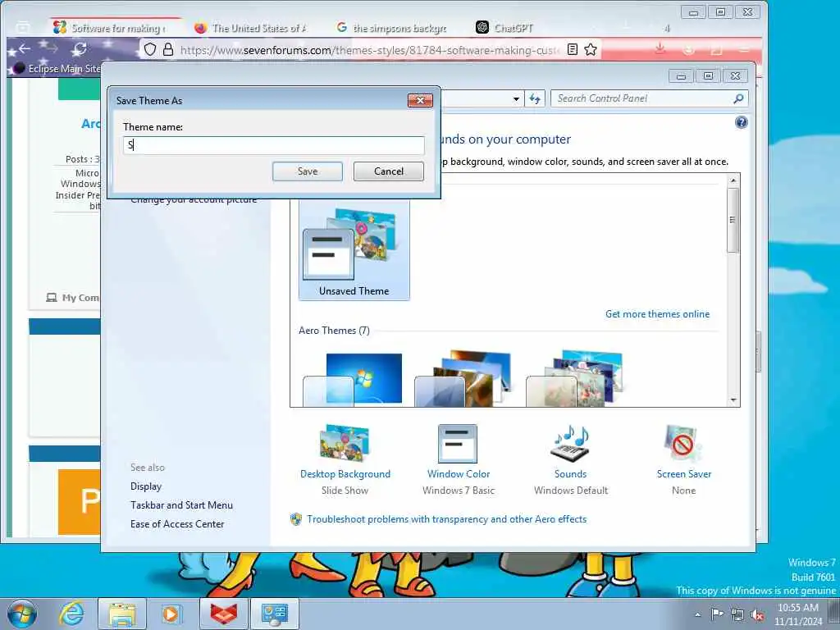The width and height of the screenshot is (840, 630).
Task: Open Firefox downloads arrow icon
Action: tap(660, 49)
